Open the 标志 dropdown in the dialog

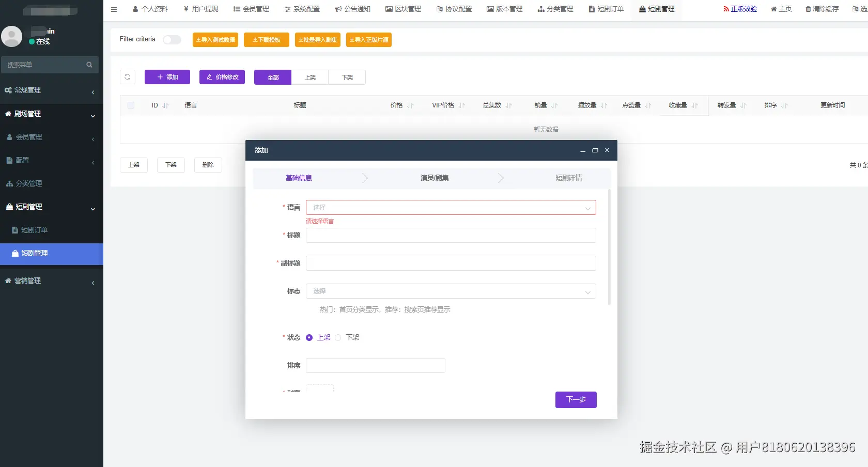[451, 291]
